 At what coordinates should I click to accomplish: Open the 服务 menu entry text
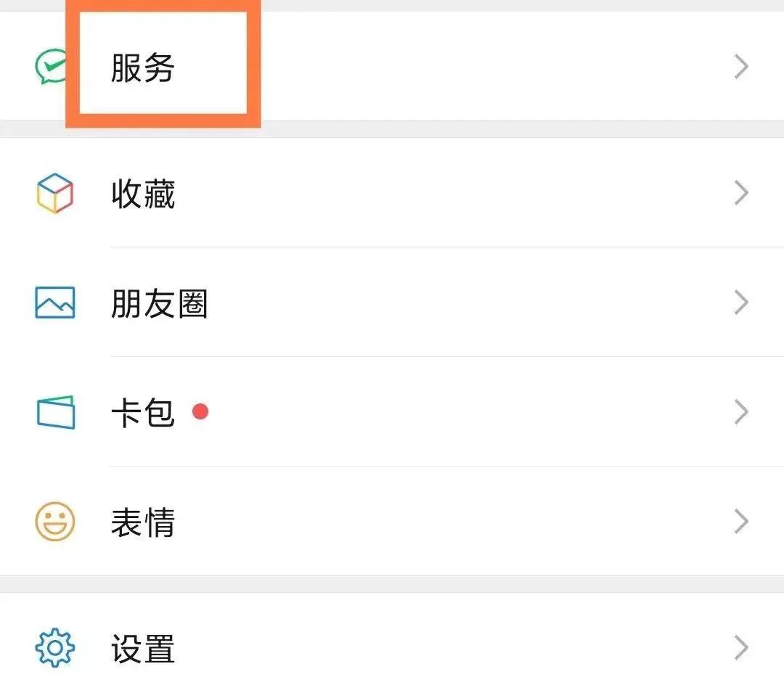point(143,67)
